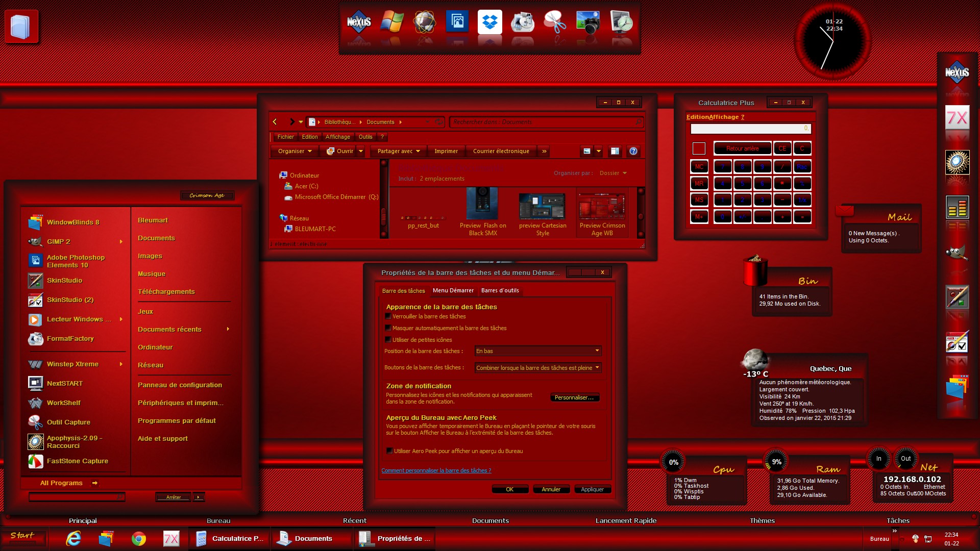The image size is (980, 551).
Task: Expand GIMP 2 submenu arrow in start menu
Action: point(121,242)
